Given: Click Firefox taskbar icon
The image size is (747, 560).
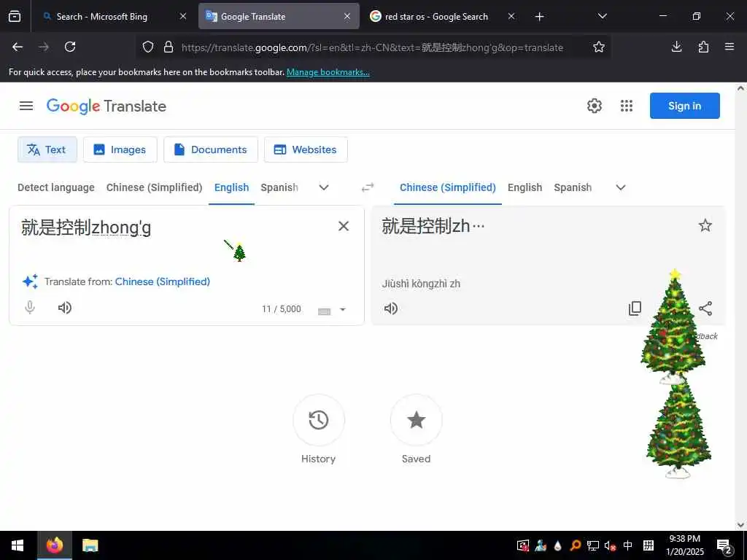Looking at the screenshot, I should 55,545.
